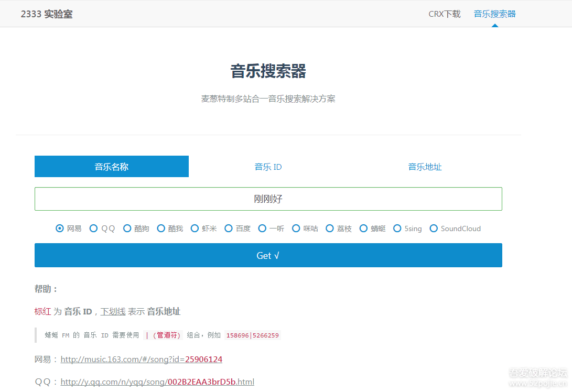The image size is (572, 392).
Task: Focus the search field containing 刚刚好
Action: point(268,199)
